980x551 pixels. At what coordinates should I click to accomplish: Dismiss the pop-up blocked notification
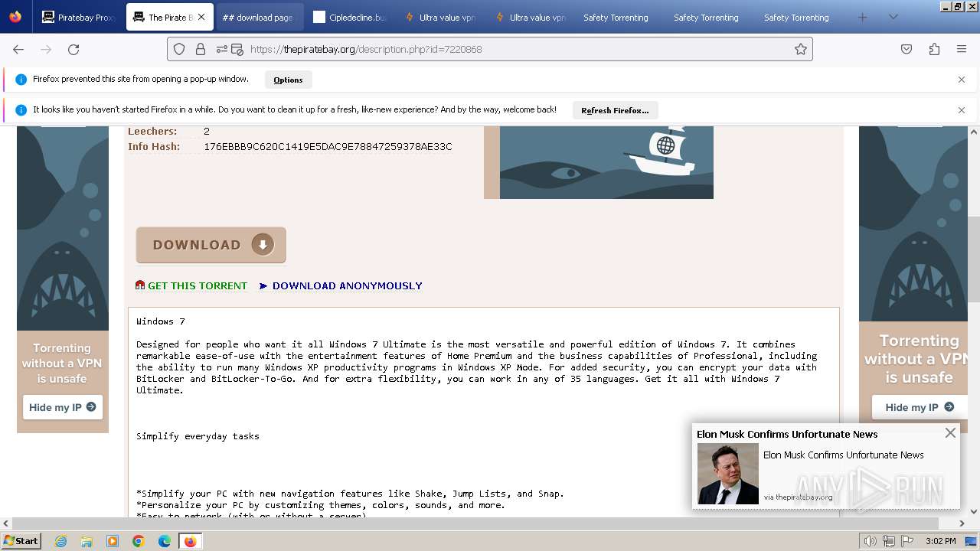(x=962, y=80)
